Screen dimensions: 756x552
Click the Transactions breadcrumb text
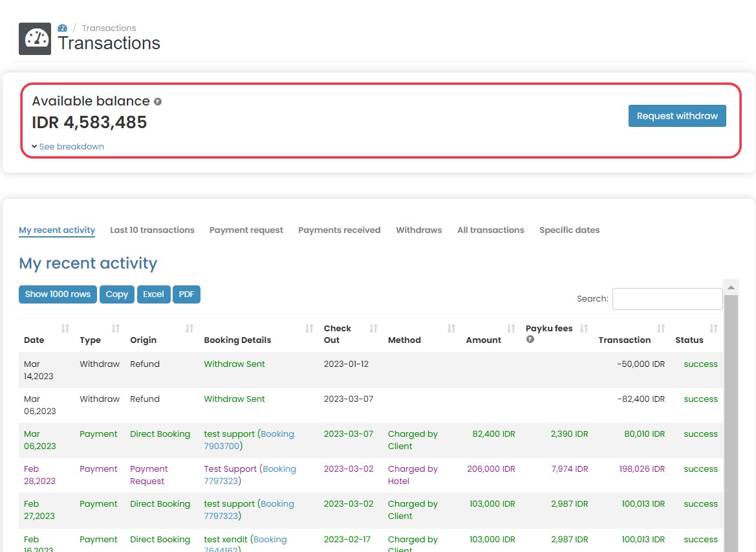[x=109, y=28]
